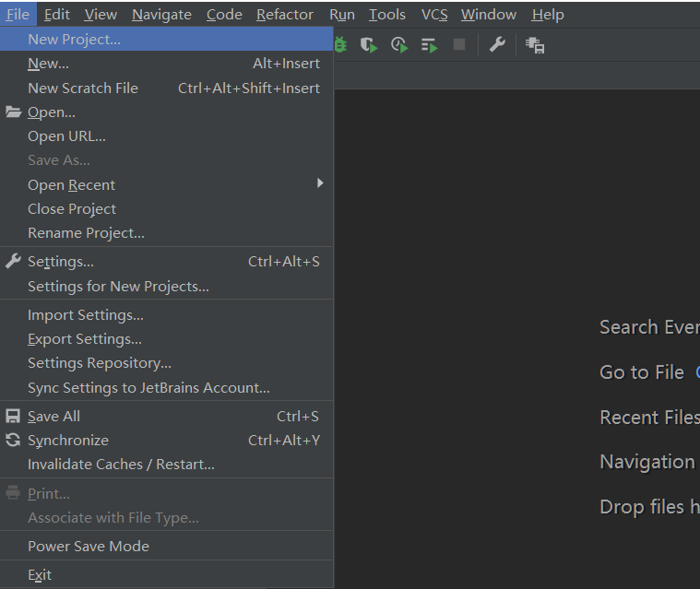
Task: Click Exit at the menu bottom
Action: point(40,574)
